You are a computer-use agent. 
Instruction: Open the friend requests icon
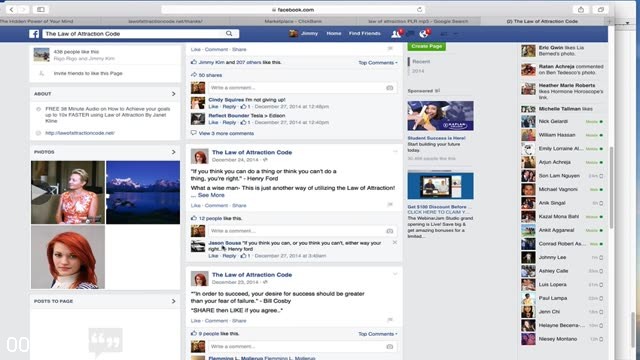point(396,34)
